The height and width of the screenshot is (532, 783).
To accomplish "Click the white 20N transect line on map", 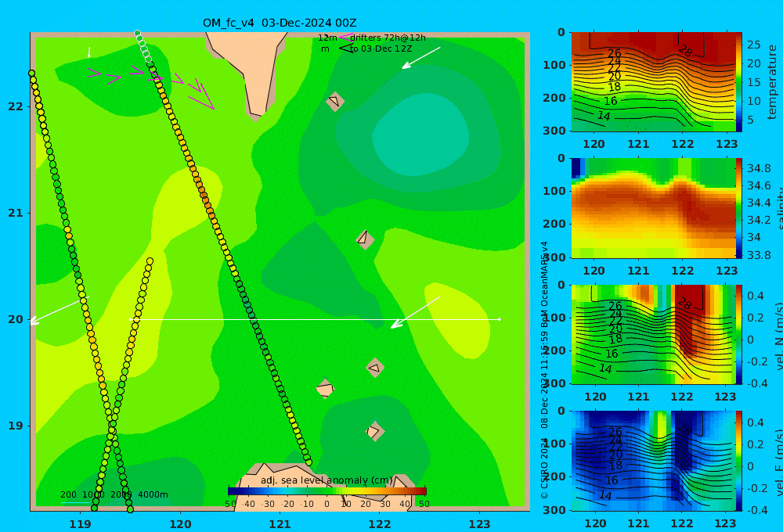I will point(315,319).
